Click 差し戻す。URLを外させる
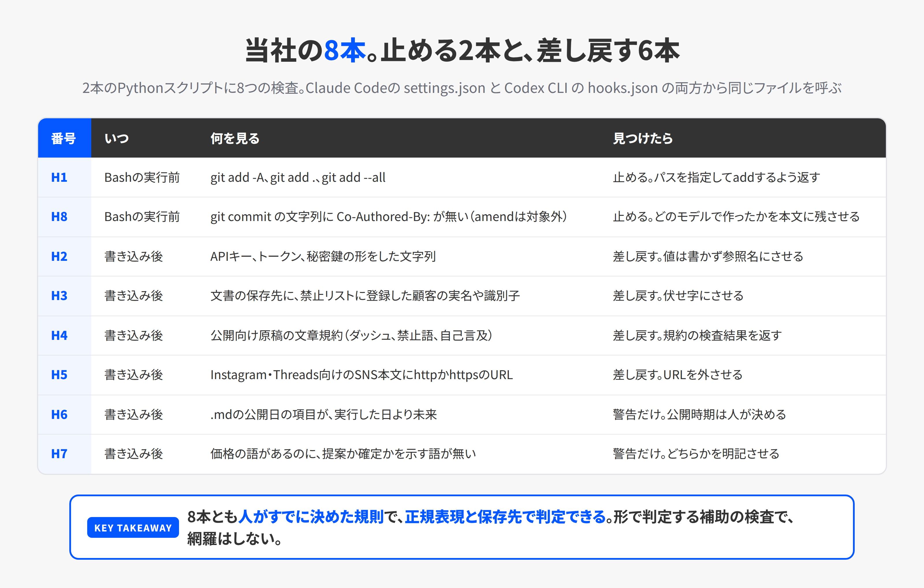The height and width of the screenshot is (588, 924). [x=678, y=375]
